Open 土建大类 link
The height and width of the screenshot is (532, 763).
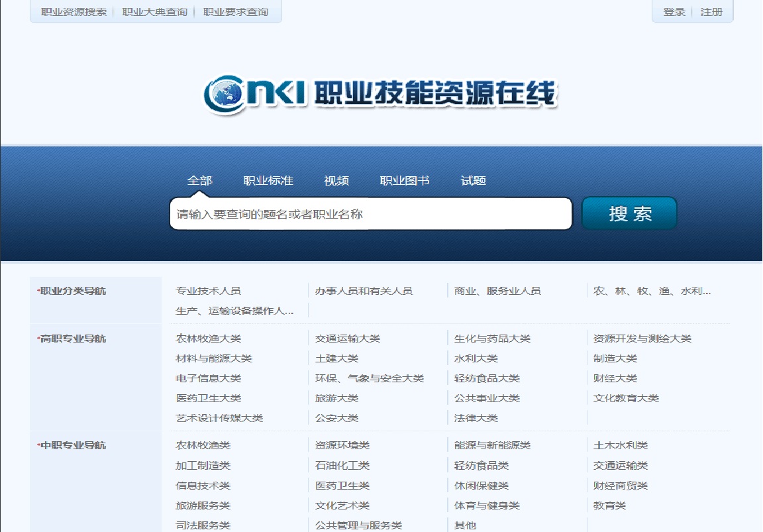(x=336, y=358)
